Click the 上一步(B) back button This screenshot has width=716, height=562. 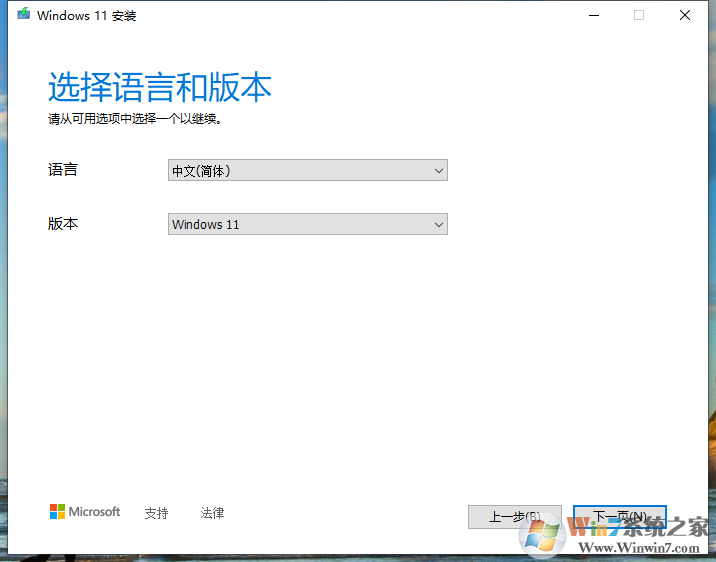pyautogui.click(x=515, y=517)
